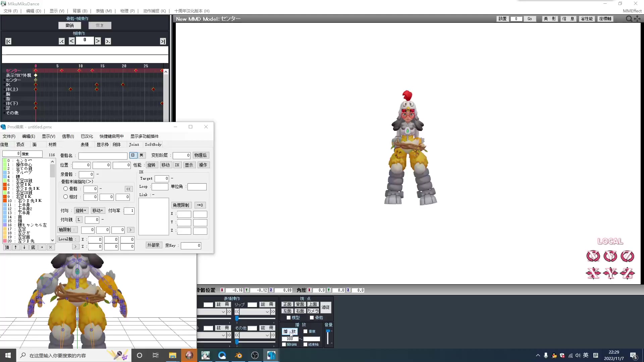Move selected bone down in Pmx list
The width and height of the screenshot is (644, 362).
(x=24, y=247)
